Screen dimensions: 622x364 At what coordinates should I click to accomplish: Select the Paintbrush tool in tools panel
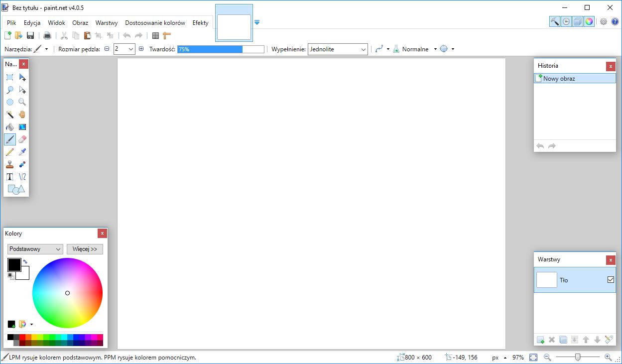(10, 139)
